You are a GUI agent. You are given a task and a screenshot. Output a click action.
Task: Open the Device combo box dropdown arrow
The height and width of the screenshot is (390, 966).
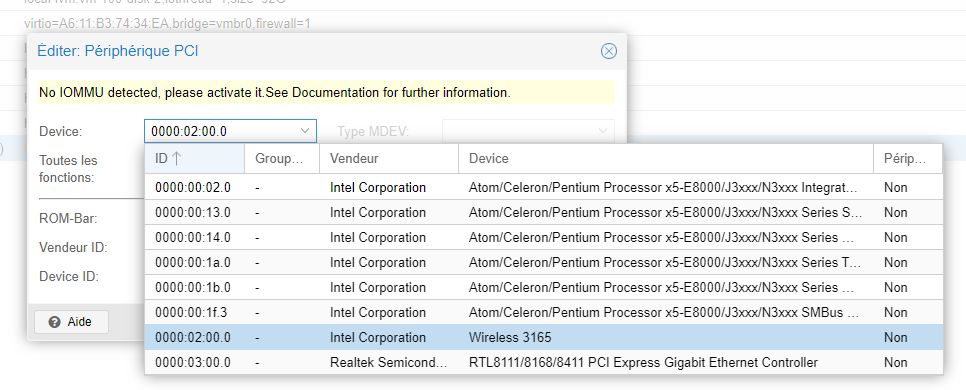point(304,131)
